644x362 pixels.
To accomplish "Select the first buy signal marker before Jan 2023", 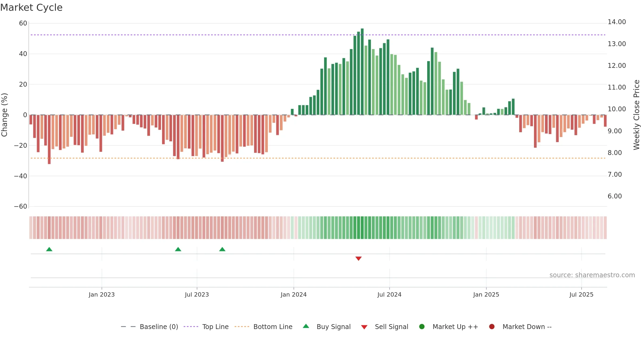I will click(49, 249).
